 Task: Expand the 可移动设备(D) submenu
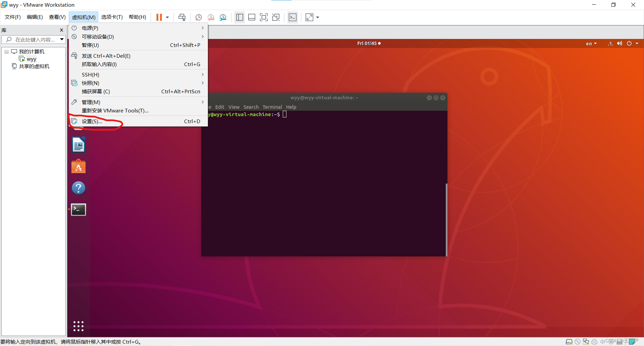point(138,37)
